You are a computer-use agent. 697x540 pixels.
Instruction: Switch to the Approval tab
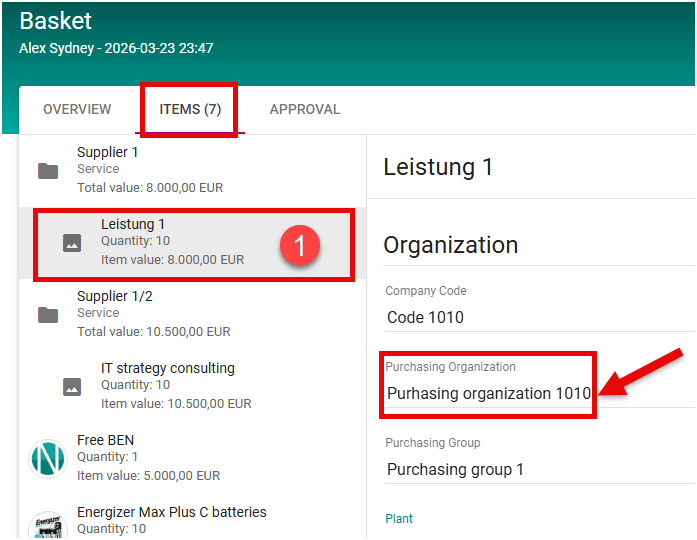(x=305, y=110)
